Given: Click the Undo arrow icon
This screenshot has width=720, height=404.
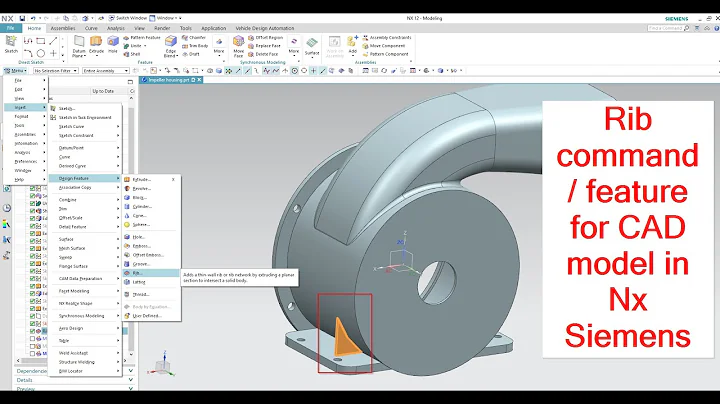Looking at the screenshot, I should tap(33, 18).
